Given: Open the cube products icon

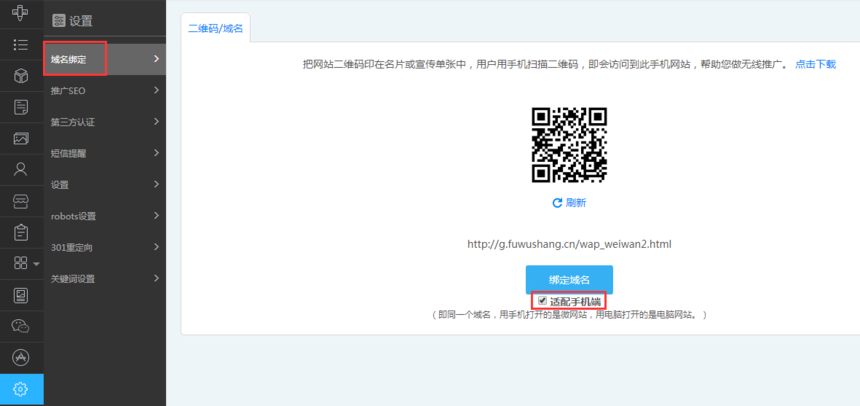Looking at the screenshot, I should click(x=21, y=76).
